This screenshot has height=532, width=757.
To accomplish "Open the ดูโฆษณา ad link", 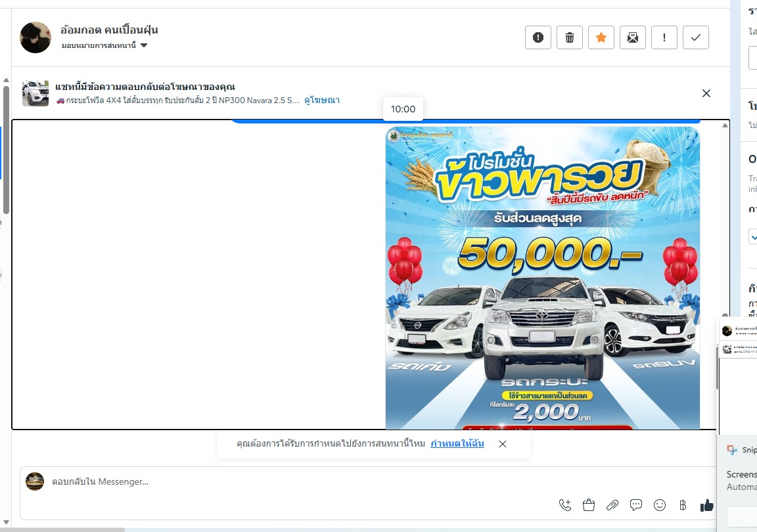I will (x=322, y=100).
